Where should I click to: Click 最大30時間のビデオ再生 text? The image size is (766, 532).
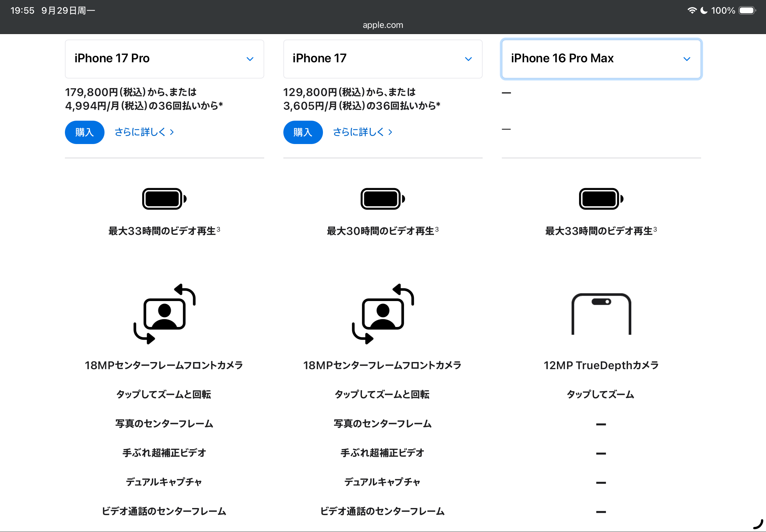(x=382, y=231)
